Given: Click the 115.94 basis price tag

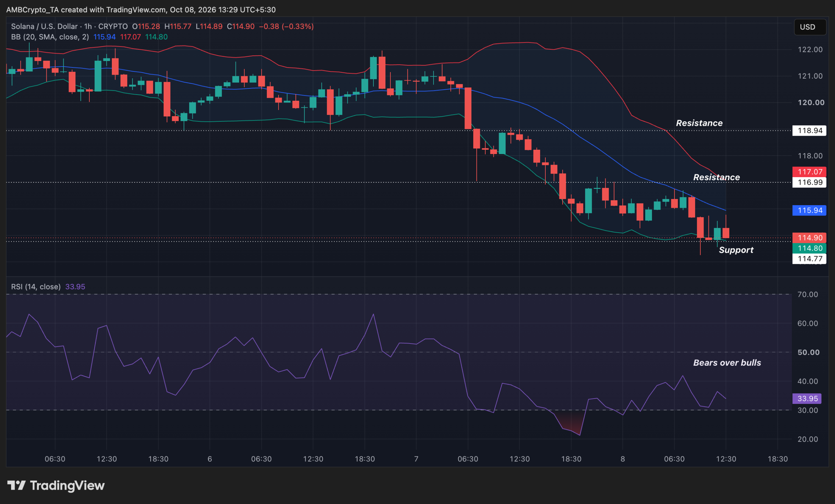Looking at the screenshot, I should click(x=809, y=210).
